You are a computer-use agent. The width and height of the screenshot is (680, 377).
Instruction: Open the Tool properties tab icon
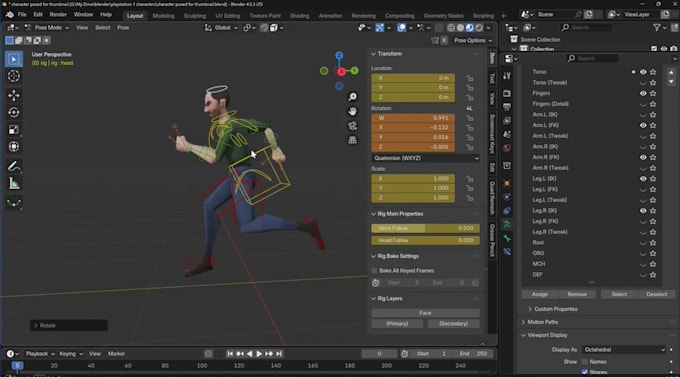(507, 76)
